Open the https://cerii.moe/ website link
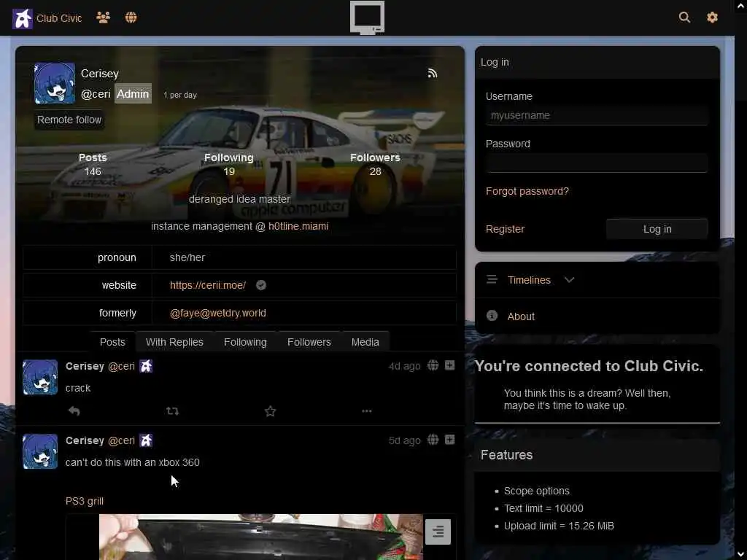The width and height of the screenshot is (747, 560). (208, 285)
